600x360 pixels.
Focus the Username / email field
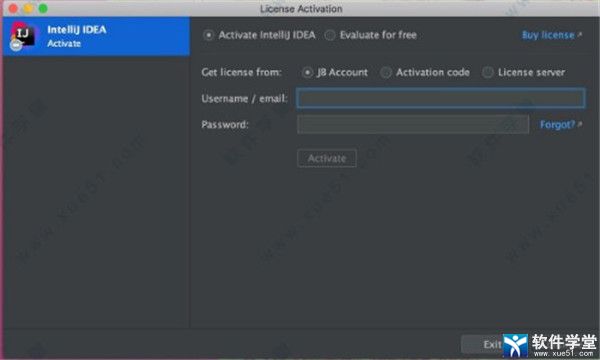[441, 98]
